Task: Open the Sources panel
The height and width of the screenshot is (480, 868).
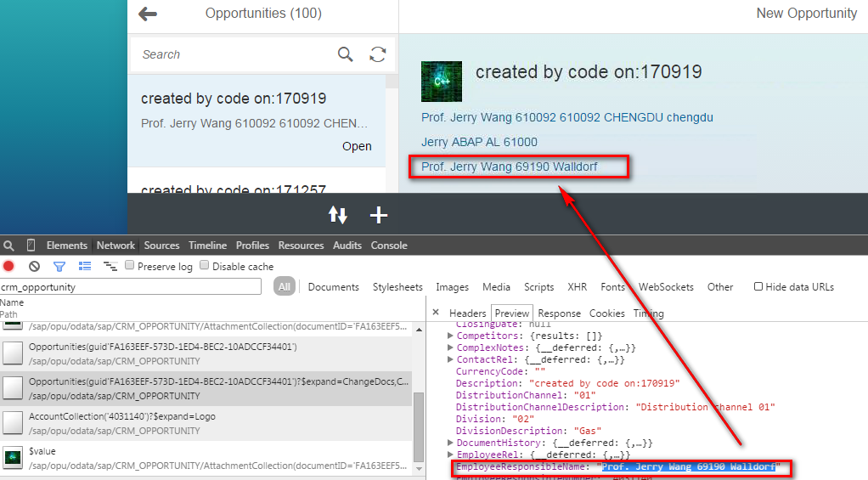Action: click(161, 246)
